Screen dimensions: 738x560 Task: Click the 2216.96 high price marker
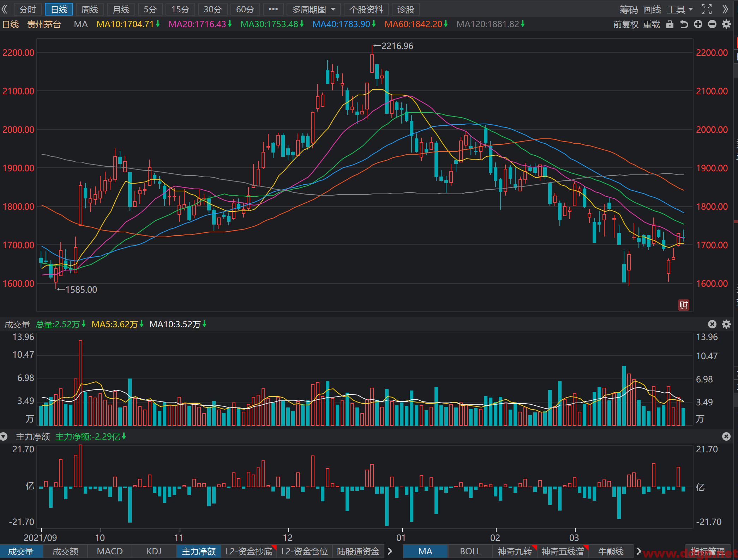pos(393,46)
